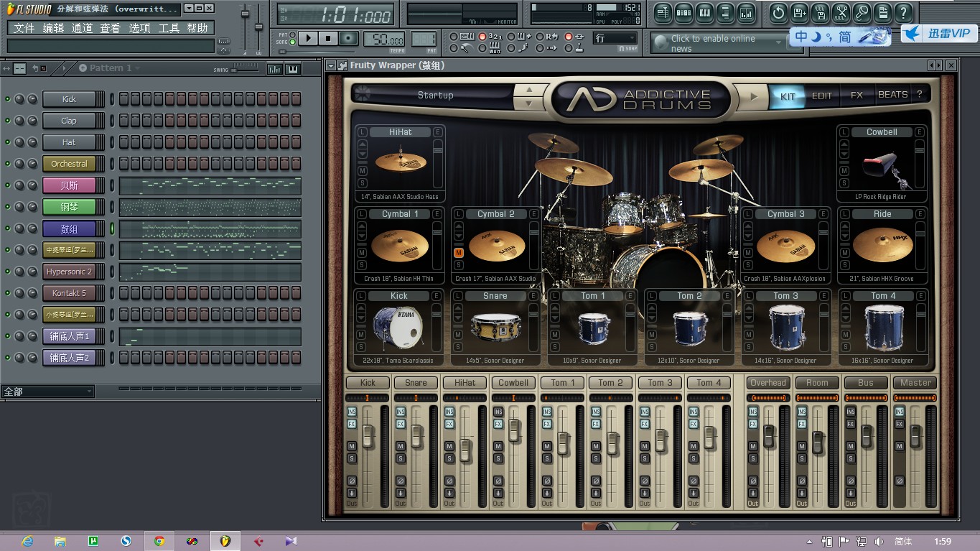Screen dimensions: 980x551
Task: Click the HiHat slot sample up arrow
Action: click(363, 144)
